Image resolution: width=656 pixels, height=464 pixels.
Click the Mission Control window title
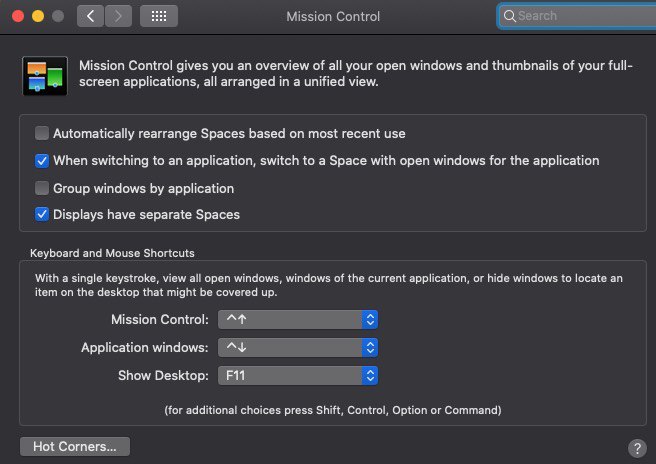click(x=333, y=17)
